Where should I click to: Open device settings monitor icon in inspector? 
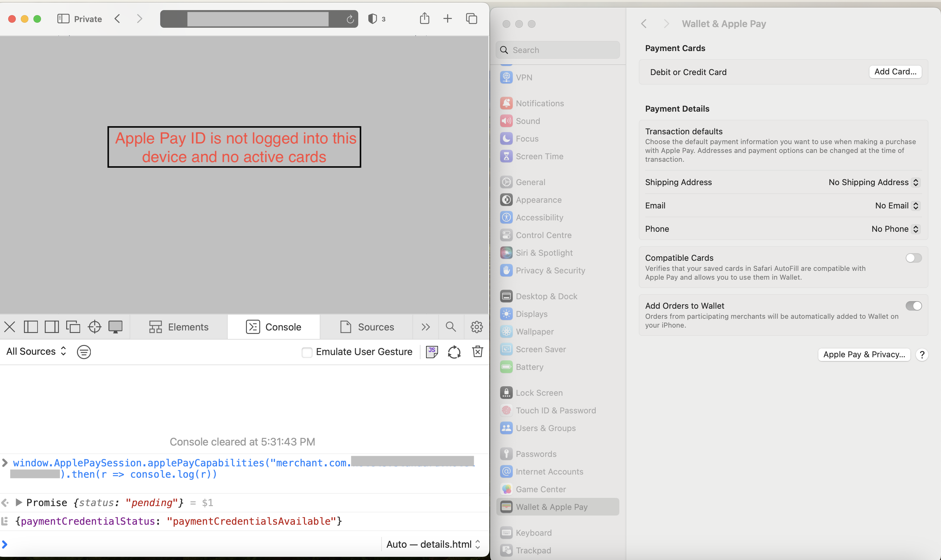point(115,327)
